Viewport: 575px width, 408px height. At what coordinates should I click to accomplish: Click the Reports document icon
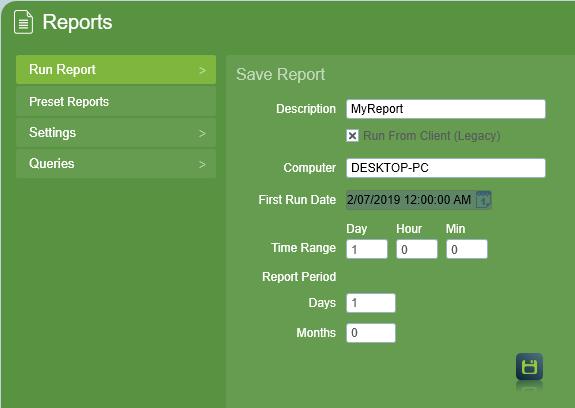click(23, 22)
